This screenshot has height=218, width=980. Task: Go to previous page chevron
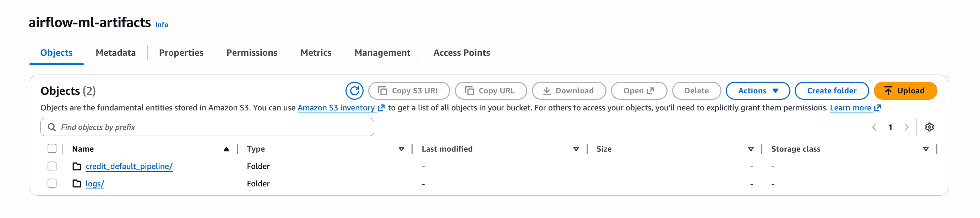pyautogui.click(x=874, y=127)
